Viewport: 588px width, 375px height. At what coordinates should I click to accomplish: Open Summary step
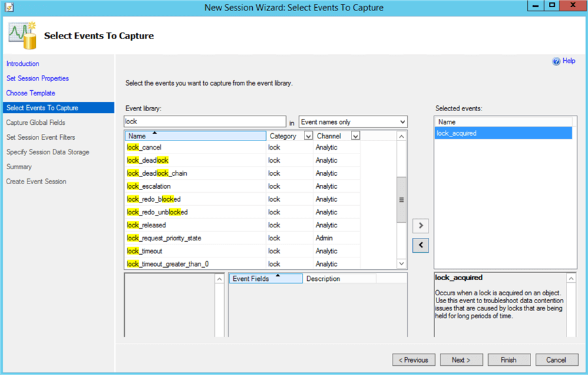click(x=19, y=167)
